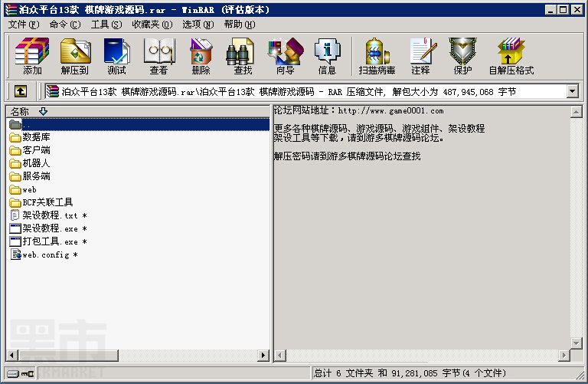Click the file list right scroll arrow

tap(263, 355)
